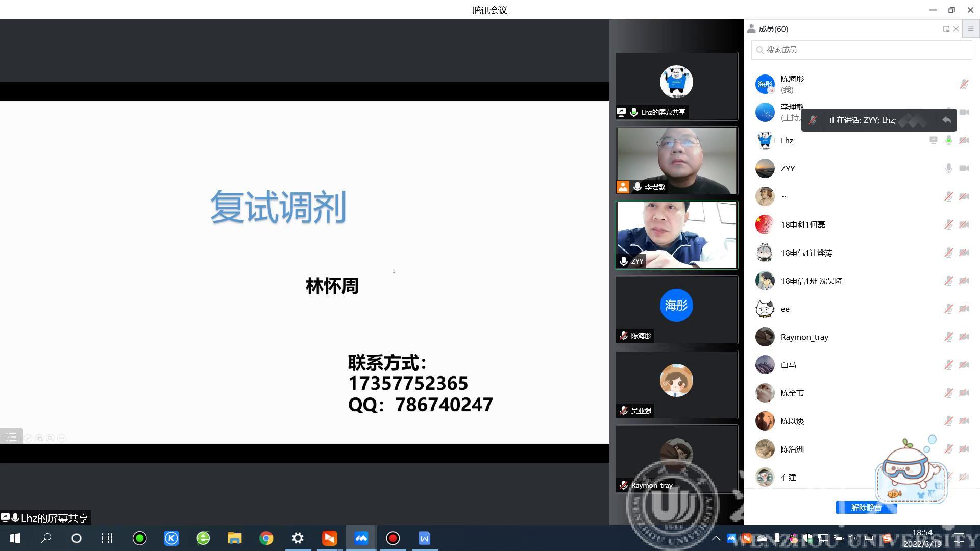
Task: Click the return arrow in speaking popup
Action: (x=947, y=120)
